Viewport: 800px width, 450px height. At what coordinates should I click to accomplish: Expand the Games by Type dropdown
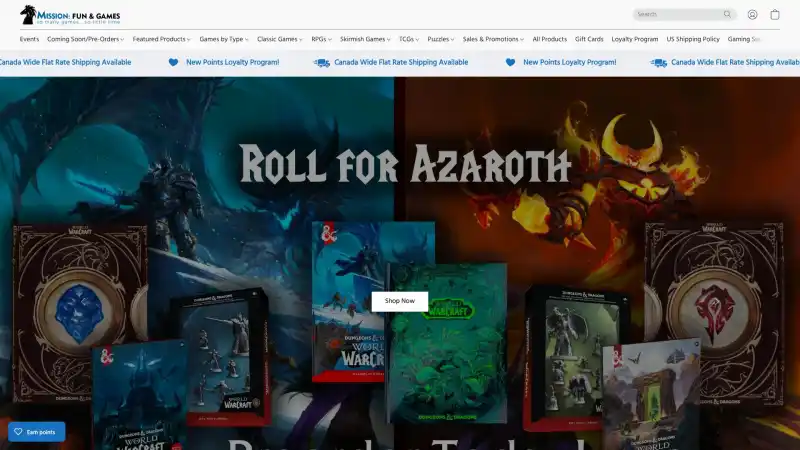[223, 39]
